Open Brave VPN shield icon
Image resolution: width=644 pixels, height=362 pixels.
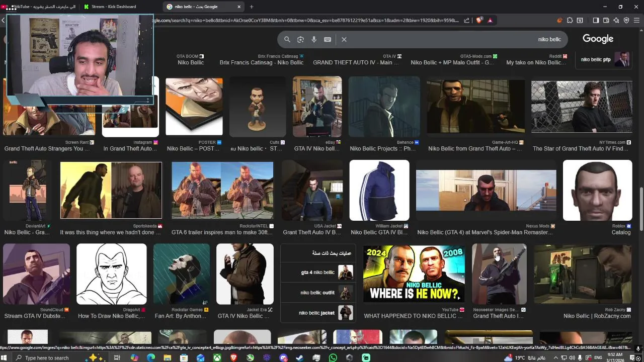point(626,20)
